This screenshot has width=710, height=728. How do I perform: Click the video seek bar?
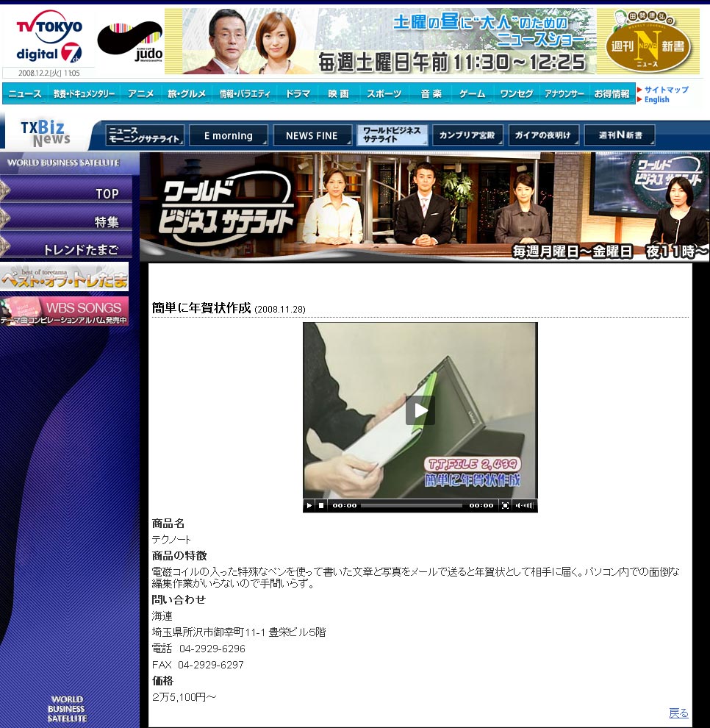(x=411, y=505)
